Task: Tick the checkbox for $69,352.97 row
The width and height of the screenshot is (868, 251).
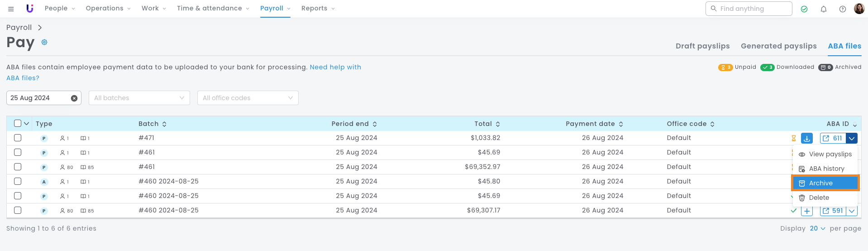Action: (x=18, y=167)
